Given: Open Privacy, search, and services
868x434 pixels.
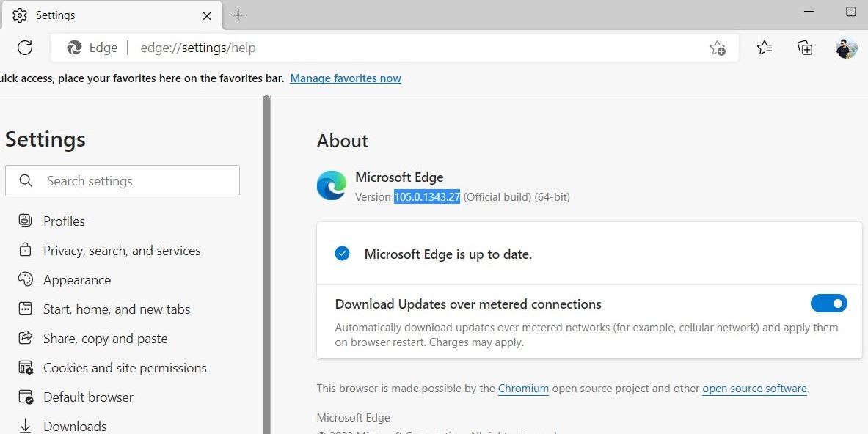Looking at the screenshot, I should click(x=122, y=251).
